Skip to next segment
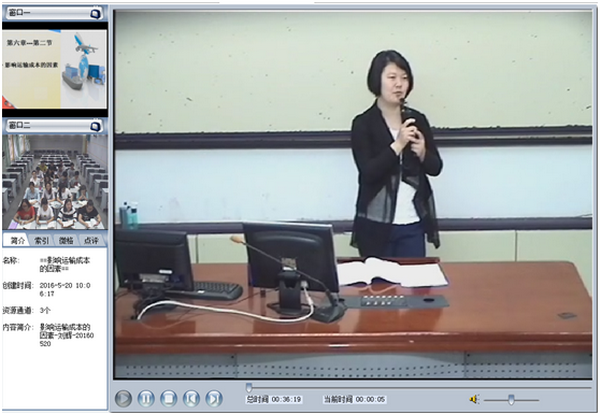Screen dimensions: 600x415 click(214, 398)
